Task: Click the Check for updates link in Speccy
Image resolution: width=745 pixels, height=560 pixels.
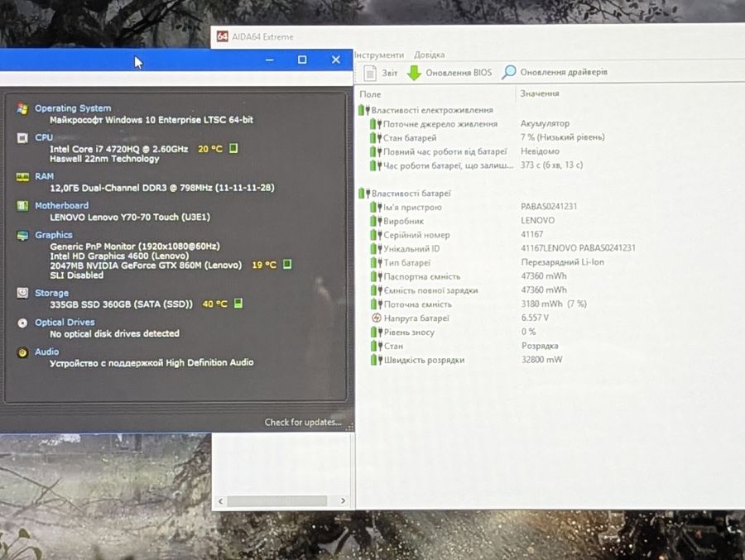Action: pos(303,422)
